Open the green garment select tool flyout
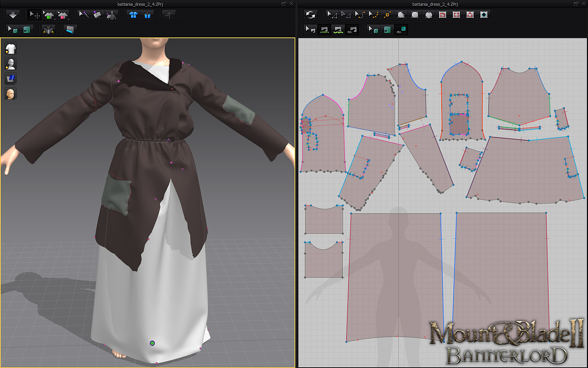 click(49, 15)
